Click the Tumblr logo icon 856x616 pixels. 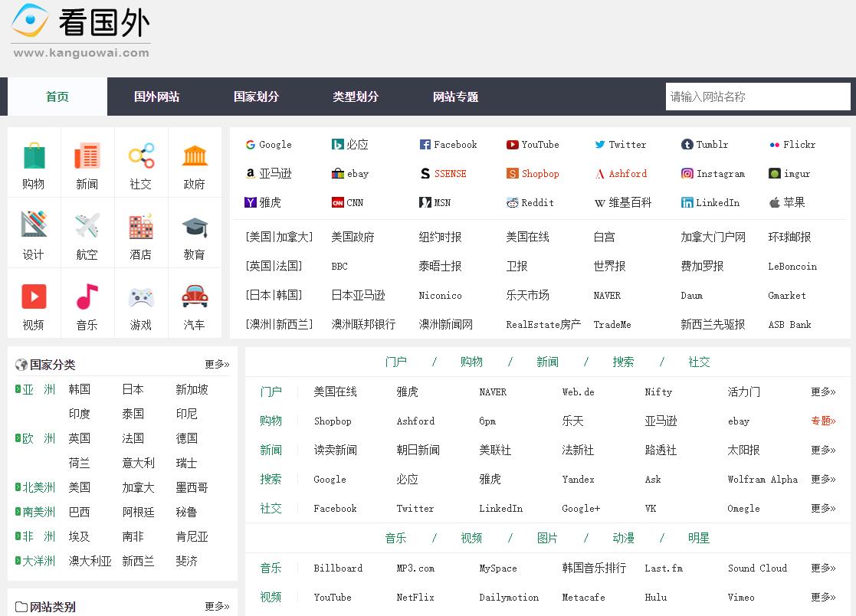(x=687, y=145)
